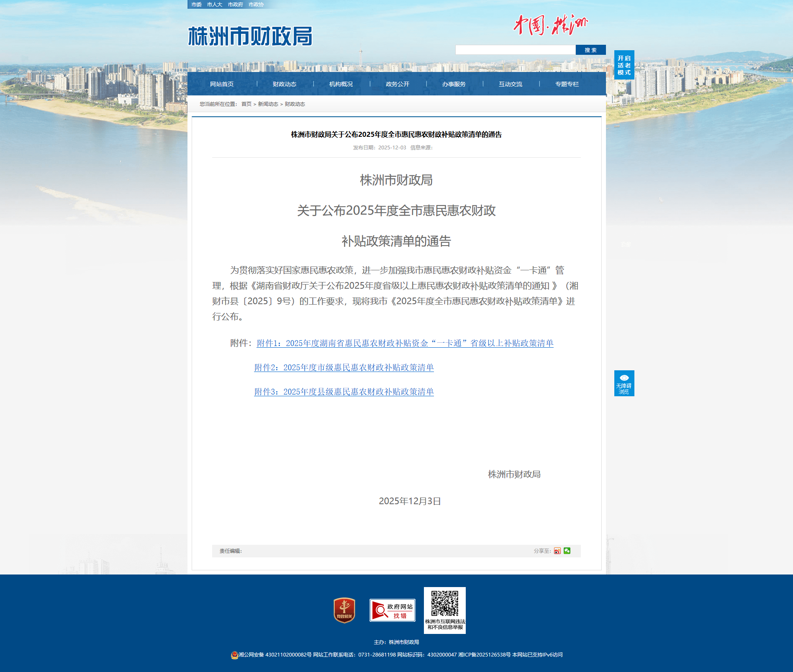
Task: Click the 搜索 search button
Action: [590, 50]
